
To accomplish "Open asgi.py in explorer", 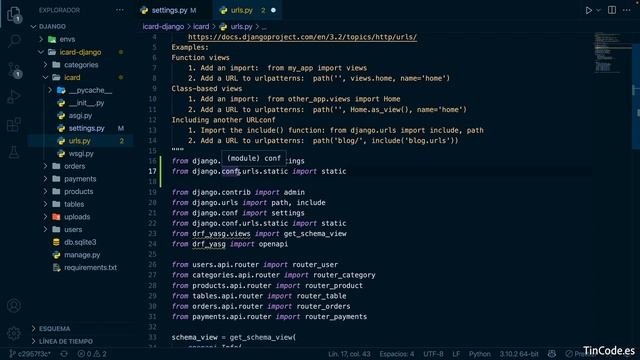I will [x=80, y=116].
